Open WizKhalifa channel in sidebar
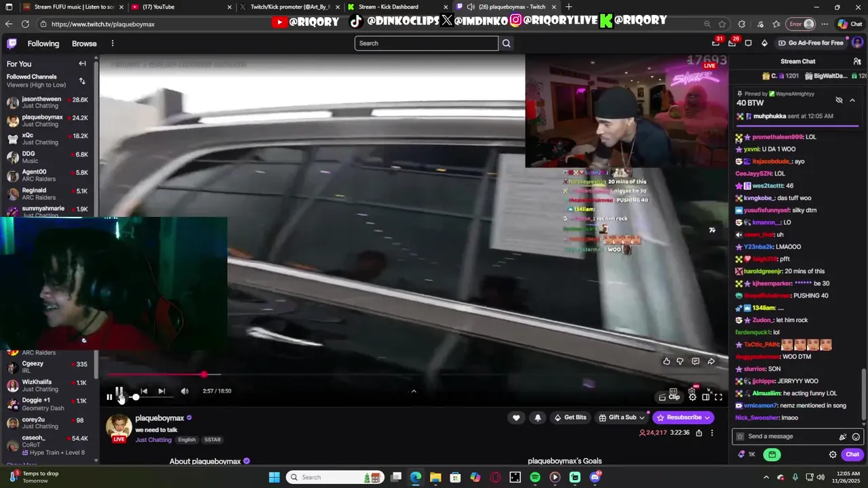Screen dimensions: 868x488 [x=47, y=386]
